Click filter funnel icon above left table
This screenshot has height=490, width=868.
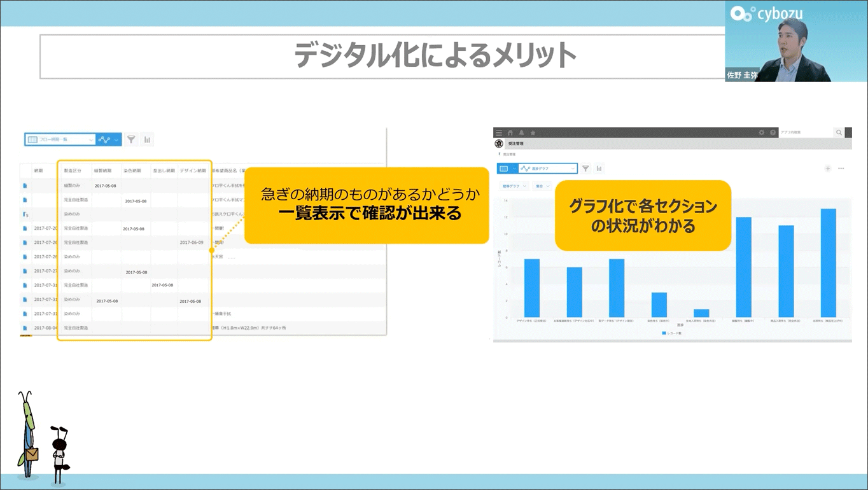(131, 139)
